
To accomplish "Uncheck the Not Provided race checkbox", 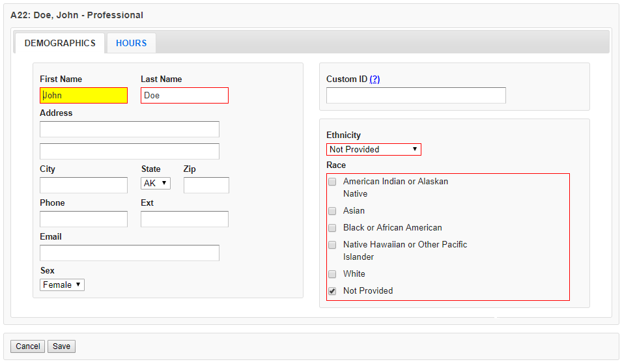I will click(332, 291).
